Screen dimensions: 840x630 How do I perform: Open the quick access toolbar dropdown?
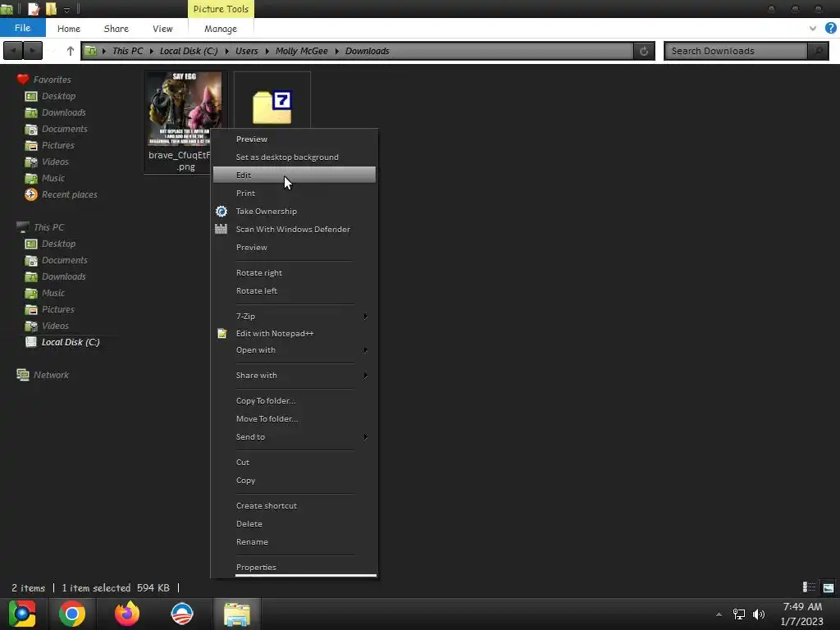66,10
